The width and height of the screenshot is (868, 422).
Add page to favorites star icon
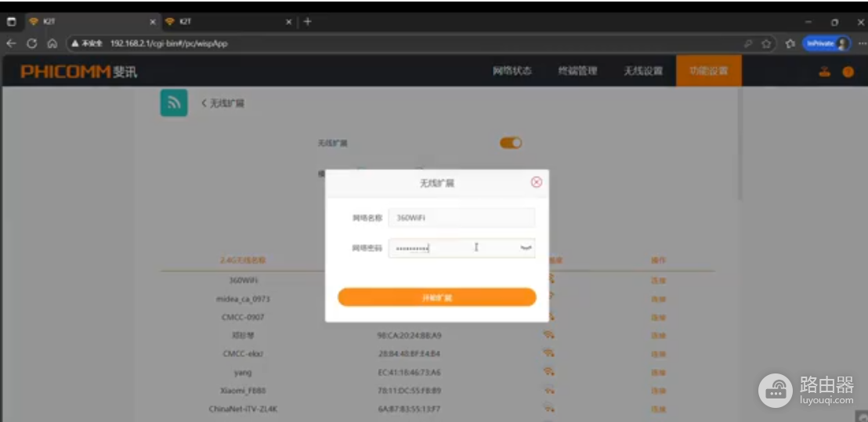coord(766,43)
